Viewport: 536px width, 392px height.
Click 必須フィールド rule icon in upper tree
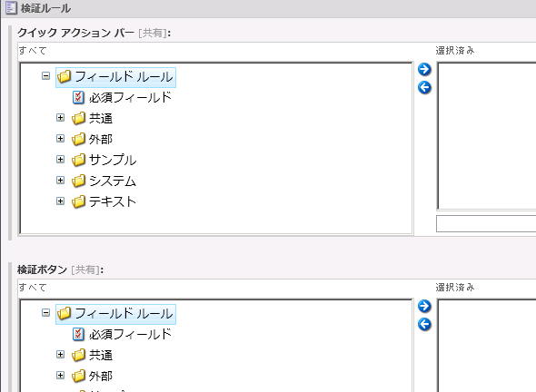pos(78,97)
